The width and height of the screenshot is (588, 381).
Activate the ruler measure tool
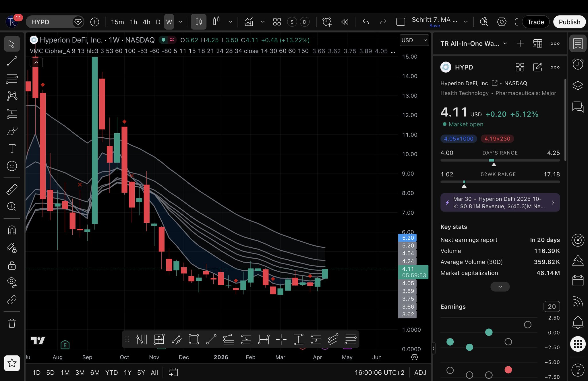(12, 189)
